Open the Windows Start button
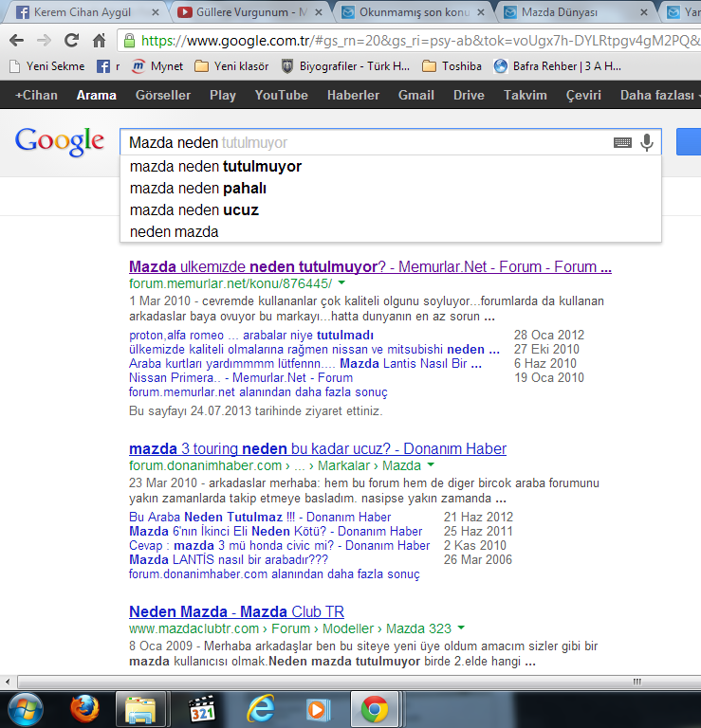701x728 pixels. coord(26,710)
